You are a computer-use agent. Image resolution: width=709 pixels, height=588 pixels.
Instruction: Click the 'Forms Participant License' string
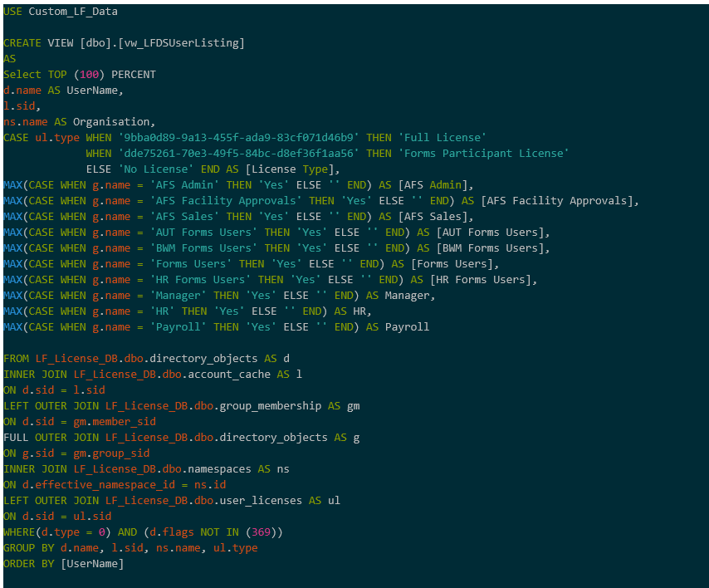[483, 154]
